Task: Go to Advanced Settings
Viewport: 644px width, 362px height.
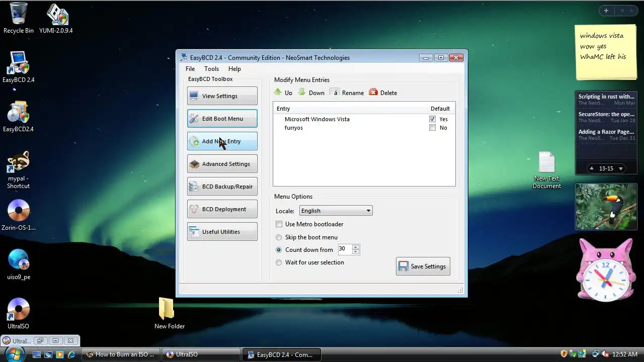Action: click(222, 164)
